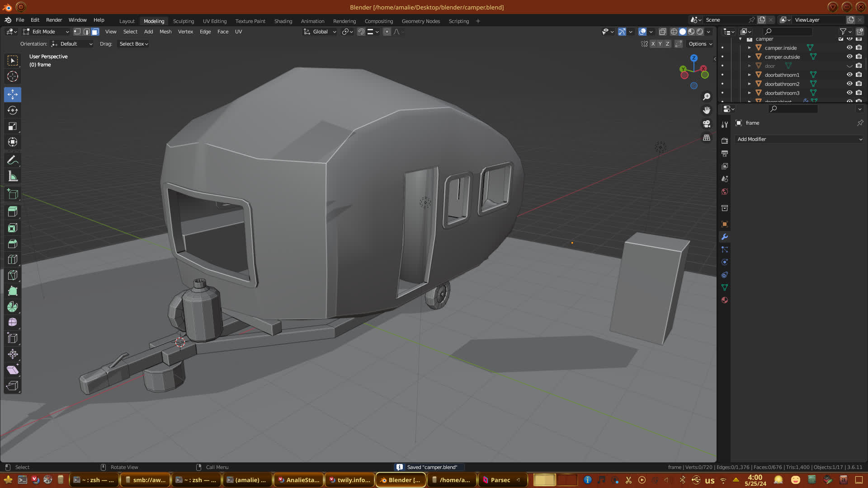Choose the Annotate pencil tool
Image resolution: width=868 pixels, height=488 pixels.
click(x=13, y=160)
